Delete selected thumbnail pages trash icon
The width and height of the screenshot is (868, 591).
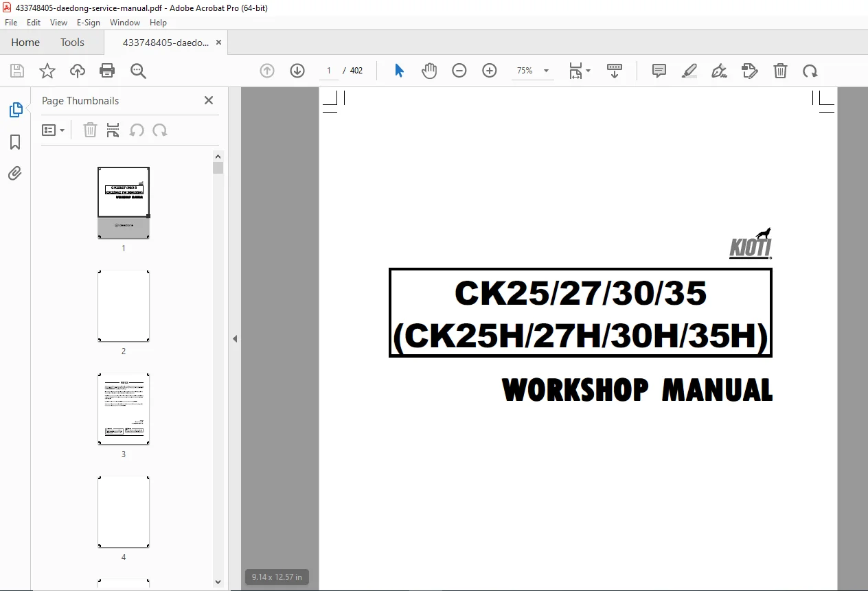pos(90,130)
